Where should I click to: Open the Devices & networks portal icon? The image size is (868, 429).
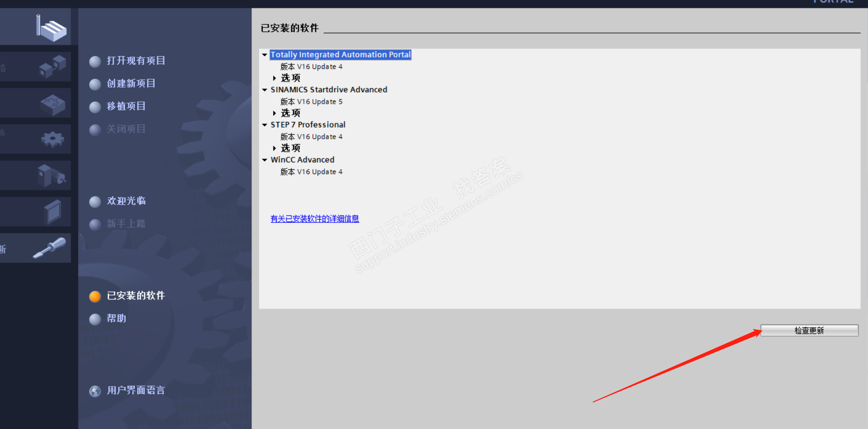click(x=52, y=66)
